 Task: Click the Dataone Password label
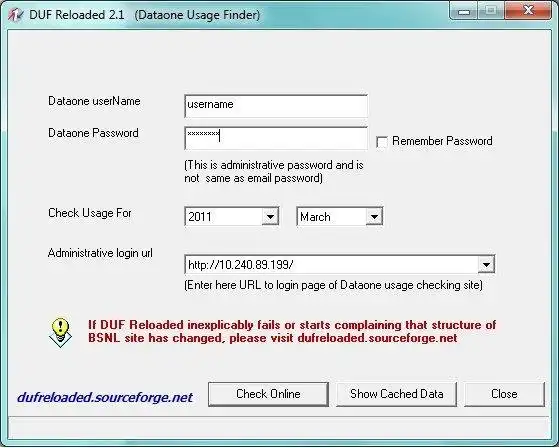click(93, 133)
